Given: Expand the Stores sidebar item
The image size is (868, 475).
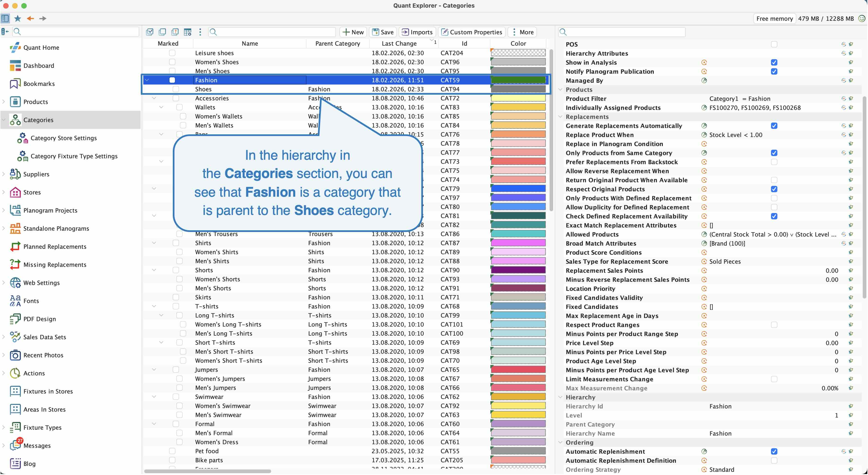Looking at the screenshot, I should coord(4,192).
